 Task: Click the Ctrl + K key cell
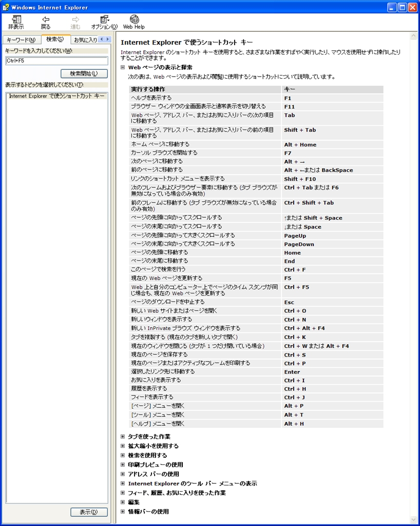333,337
